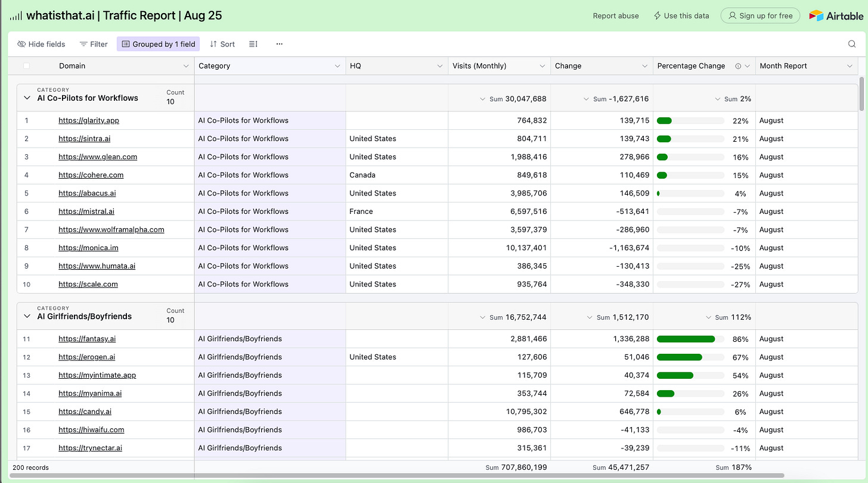Viewport: 868px width, 483px height.
Task: Open the Month Report column dropdown
Action: [x=850, y=66]
